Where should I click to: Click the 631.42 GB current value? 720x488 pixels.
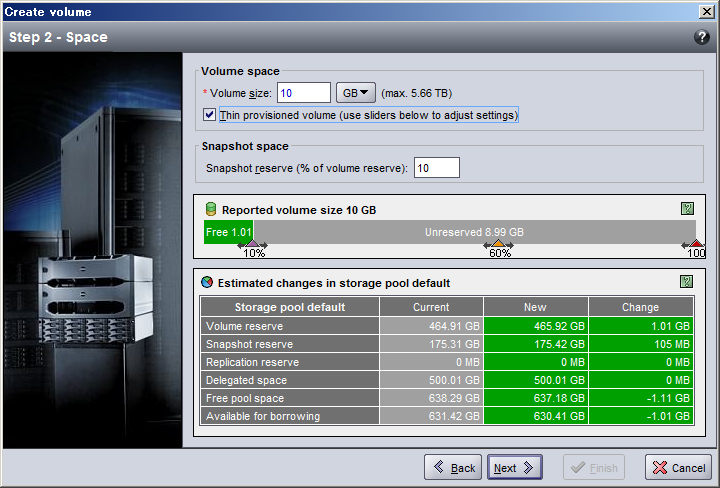tap(431, 416)
